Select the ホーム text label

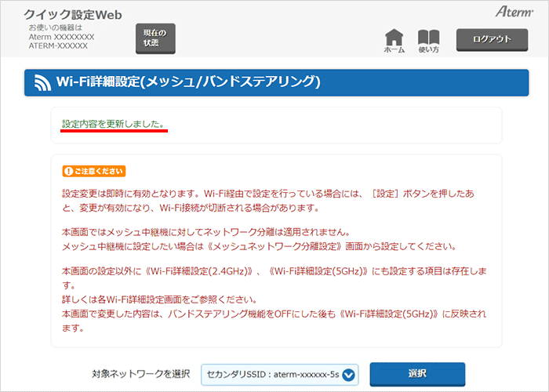tap(394, 49)
